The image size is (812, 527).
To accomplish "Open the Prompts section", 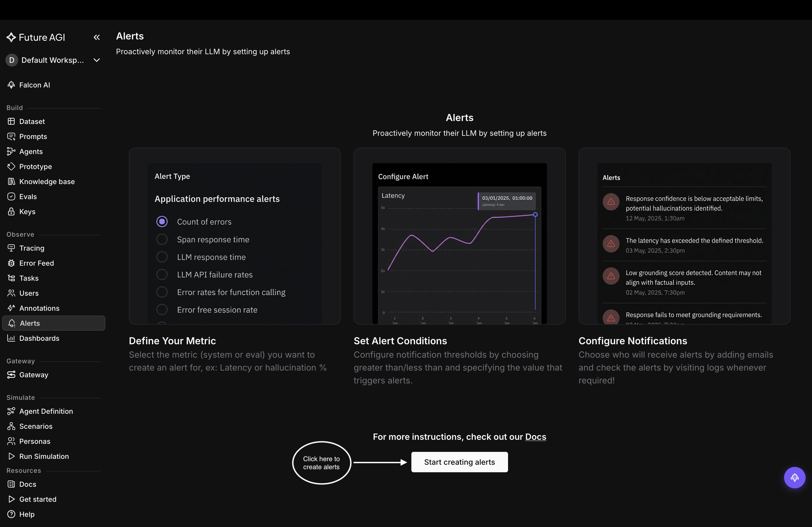I will click(53, 136).
